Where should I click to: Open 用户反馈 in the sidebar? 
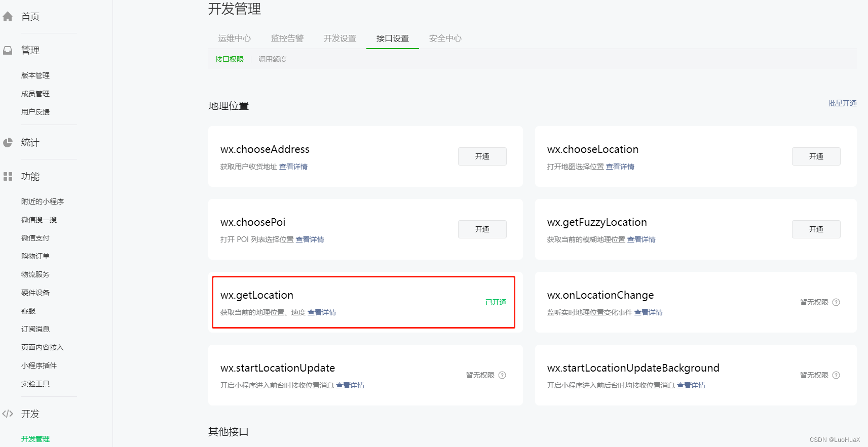[x=35, y=112]
